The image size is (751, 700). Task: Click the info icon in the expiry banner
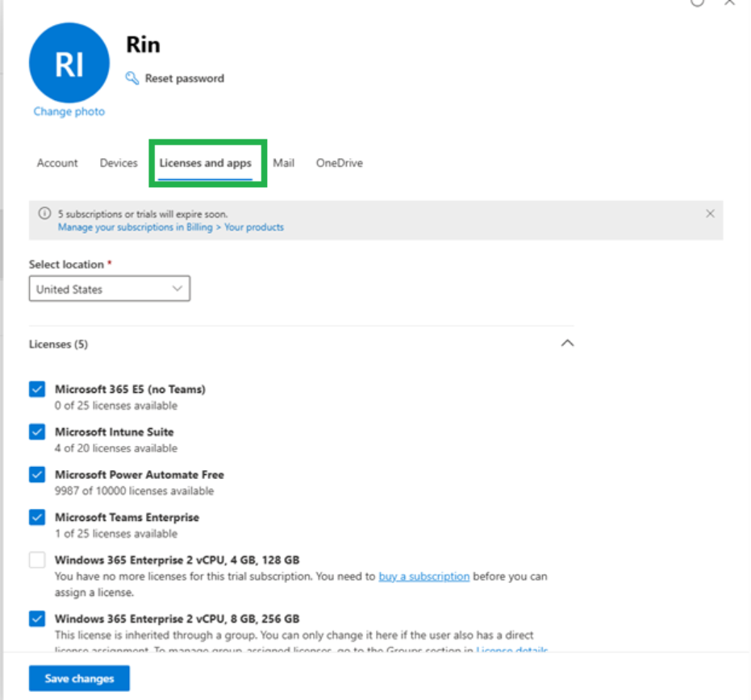coord(44,214)
